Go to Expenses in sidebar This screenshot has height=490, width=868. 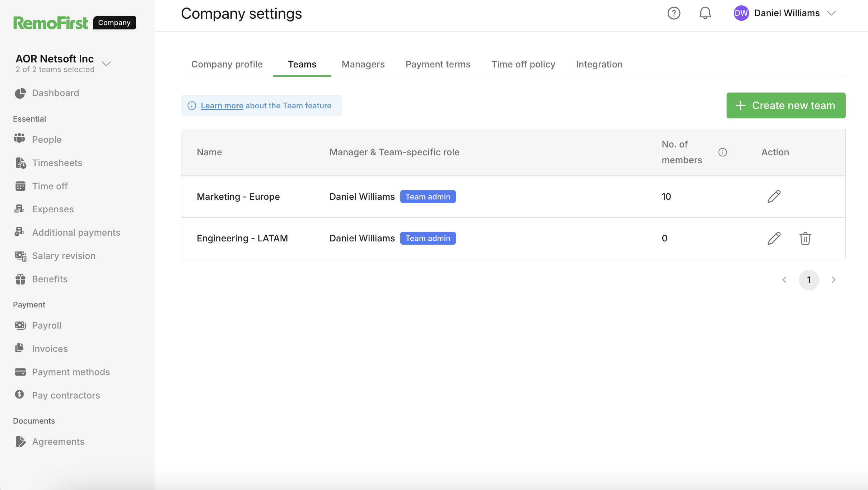[53, 209]
